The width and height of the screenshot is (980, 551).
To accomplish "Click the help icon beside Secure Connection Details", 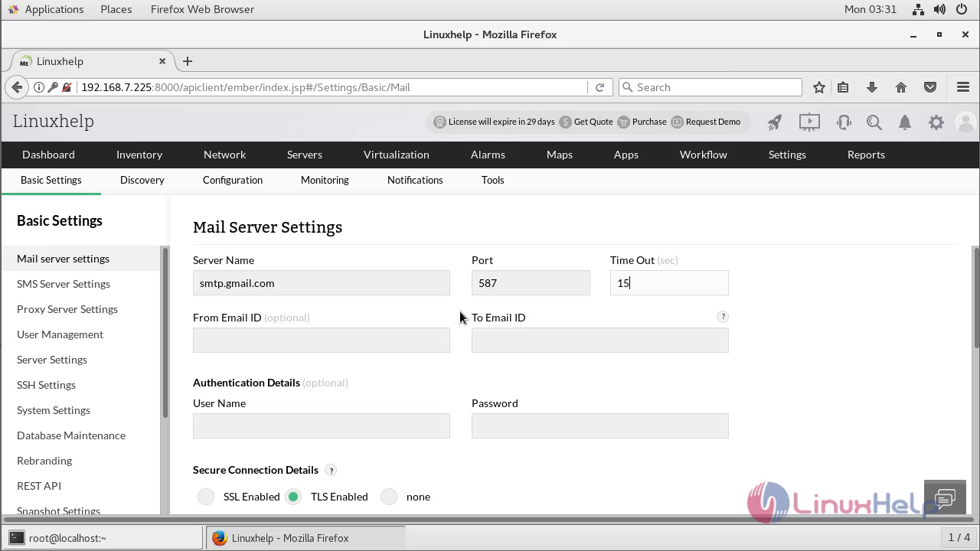I will coord(331,470).
